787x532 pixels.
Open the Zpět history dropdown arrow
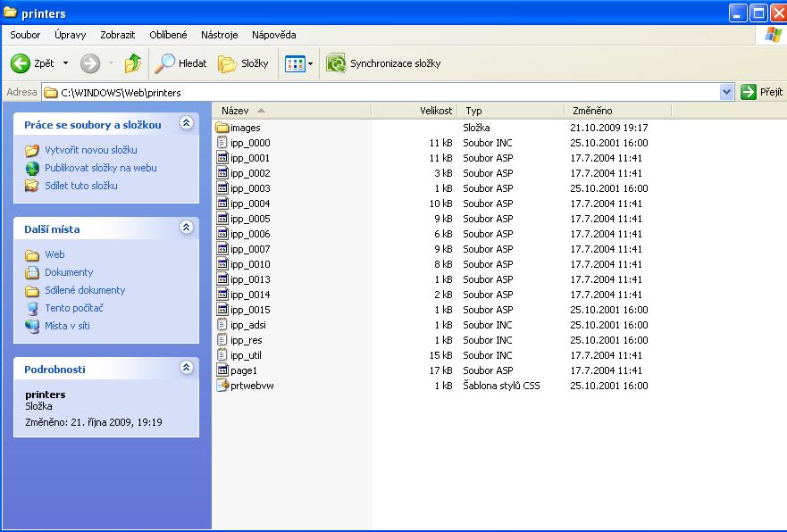(x=65, y=63)
